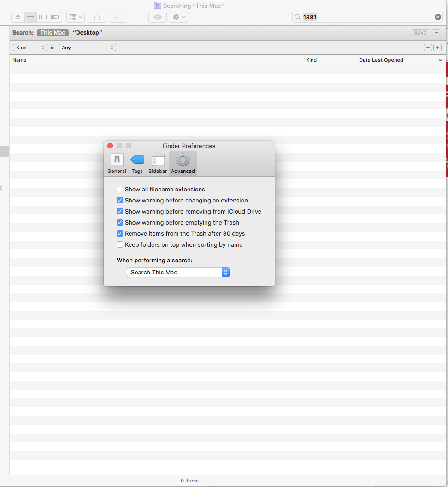Image resolution: width=448 pixels, height=487 pixels.
Task: Open the Search This Mac dropdown
Action: point(178,272)
